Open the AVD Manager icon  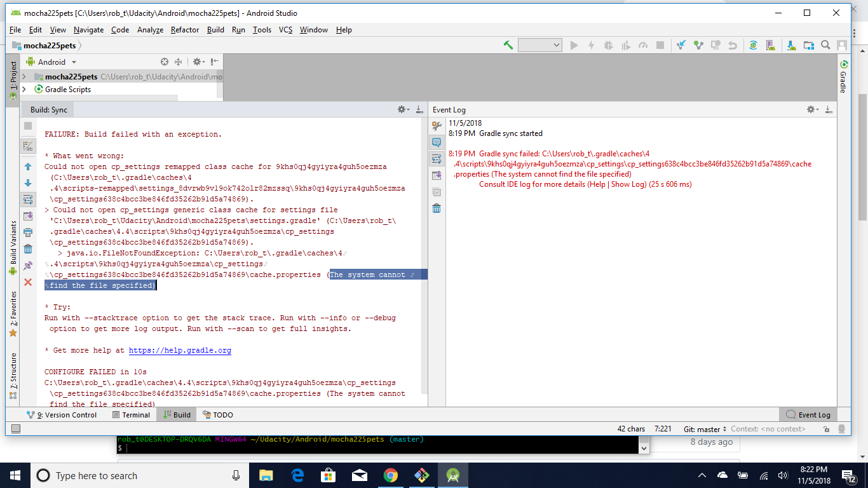770,45
